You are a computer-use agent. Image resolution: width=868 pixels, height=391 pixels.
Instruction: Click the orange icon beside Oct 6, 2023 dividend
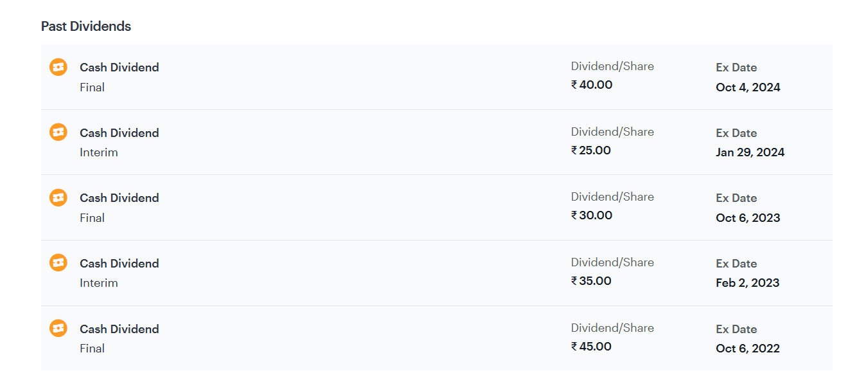coord(58,197)
